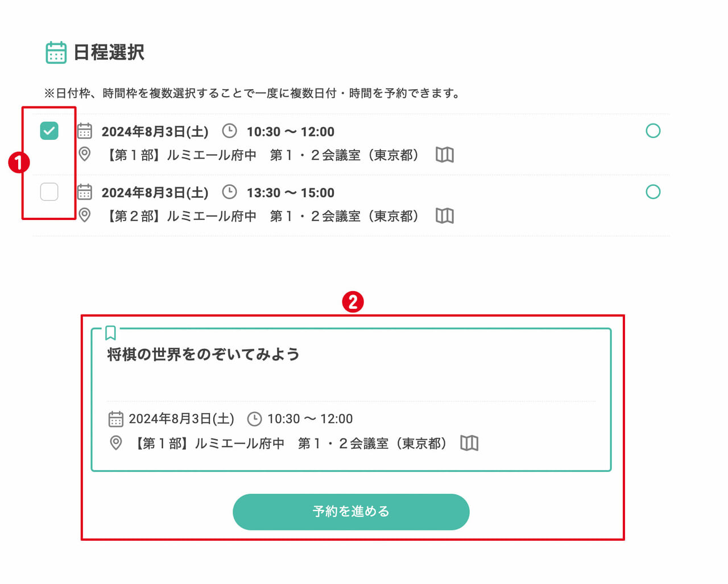The height and width of the screenshot is (584, 728).
Task: Click clock icon beside 13:30 ～ 15:00
Action: tap(229, 192)
